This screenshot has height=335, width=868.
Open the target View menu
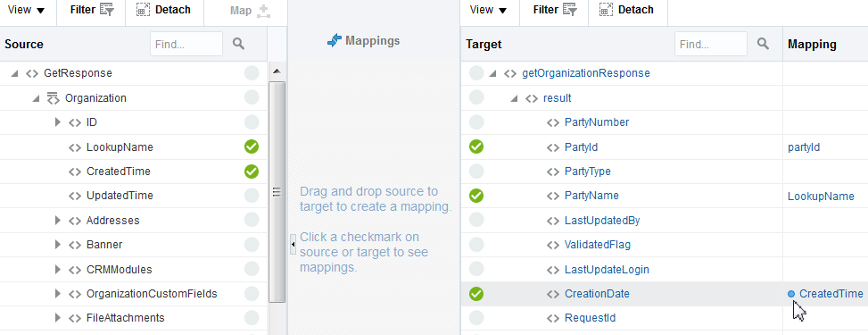488,10
